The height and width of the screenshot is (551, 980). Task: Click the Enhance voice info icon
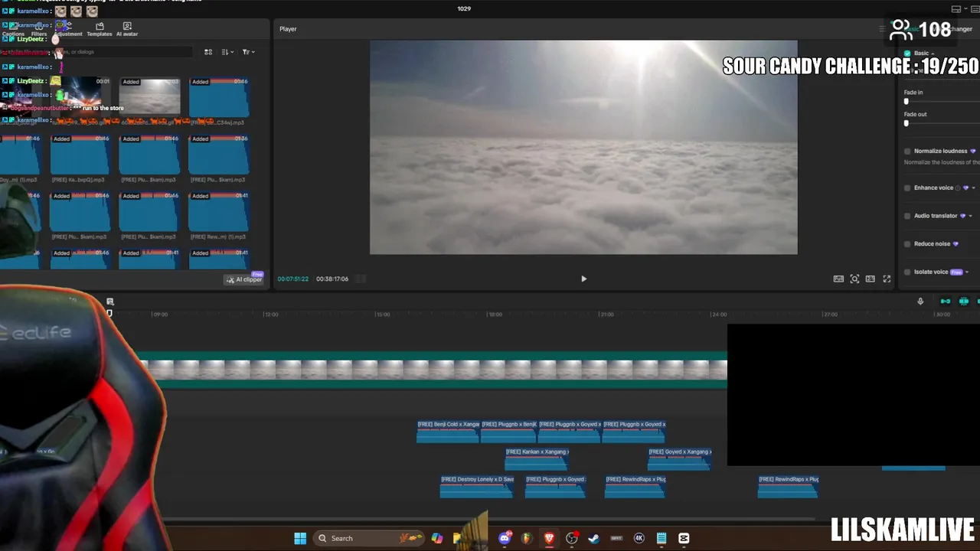point(958,187)
